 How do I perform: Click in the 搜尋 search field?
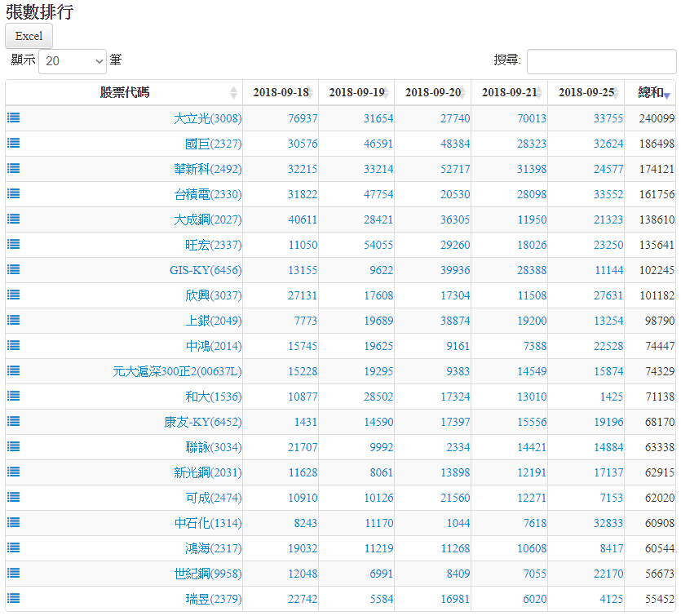pos(601,61)
